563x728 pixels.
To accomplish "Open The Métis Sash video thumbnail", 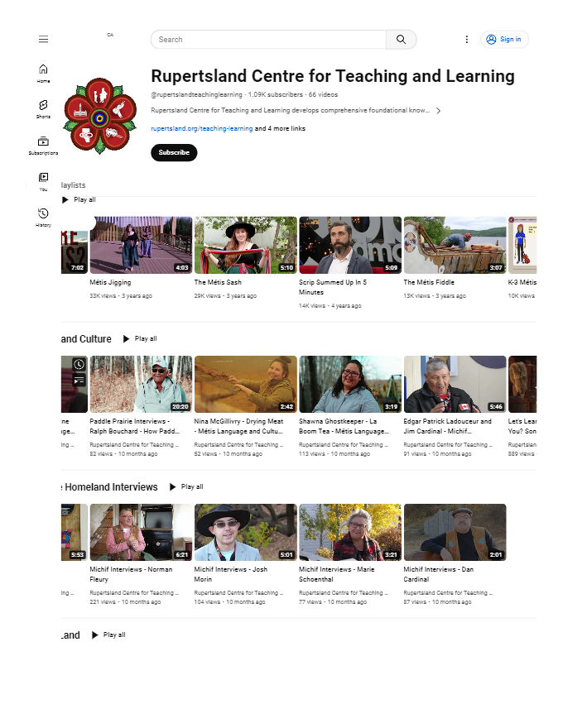I will (245, 245).
